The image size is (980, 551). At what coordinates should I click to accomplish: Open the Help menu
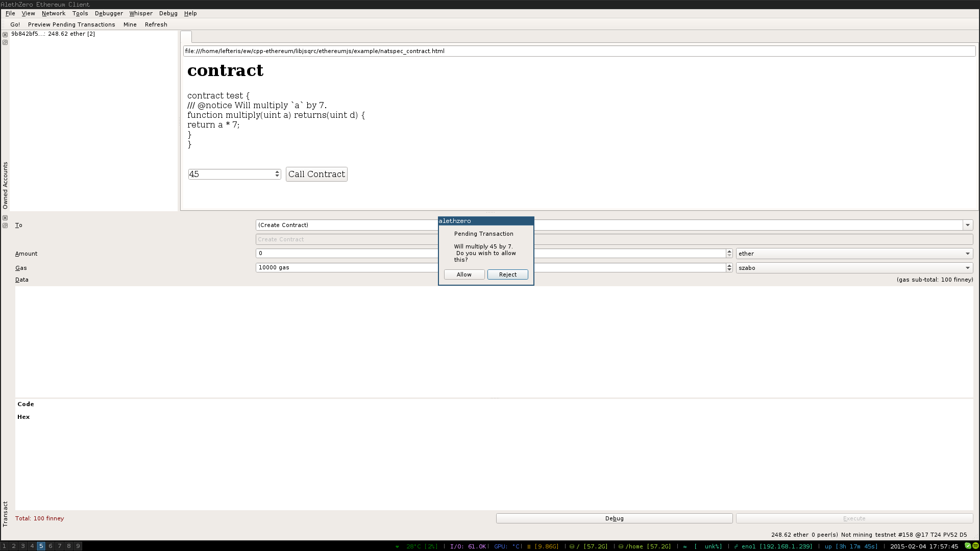pos(190,13)
